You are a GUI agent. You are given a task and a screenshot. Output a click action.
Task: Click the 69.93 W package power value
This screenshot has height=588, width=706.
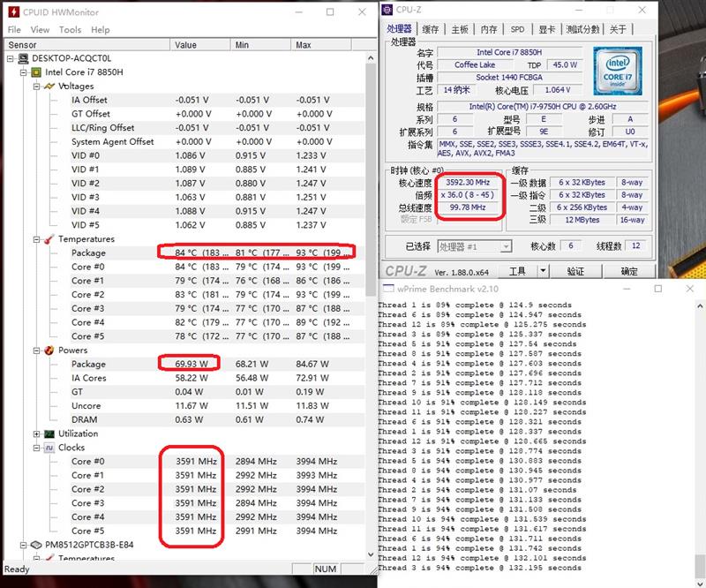[192, 364]
